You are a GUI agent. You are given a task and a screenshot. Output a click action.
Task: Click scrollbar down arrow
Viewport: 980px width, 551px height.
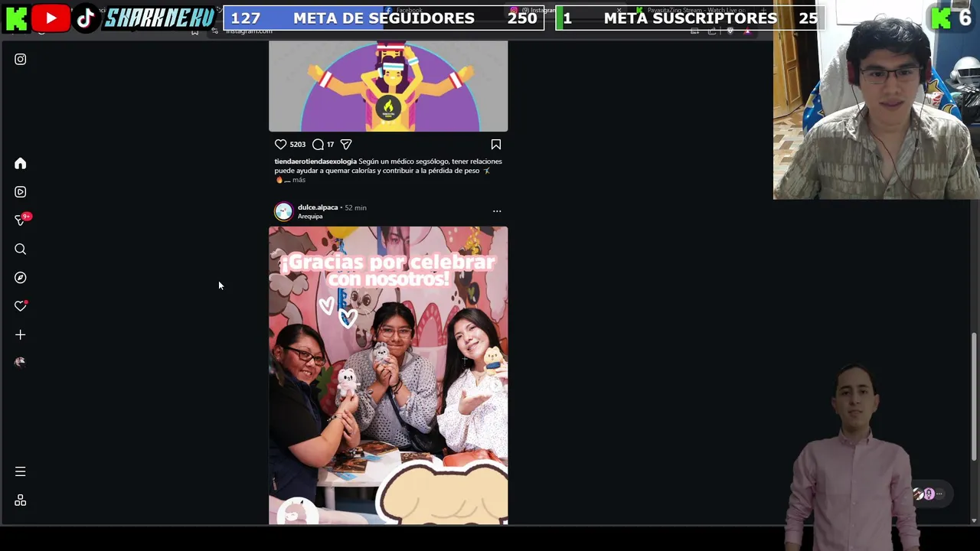tap(974, 520)
